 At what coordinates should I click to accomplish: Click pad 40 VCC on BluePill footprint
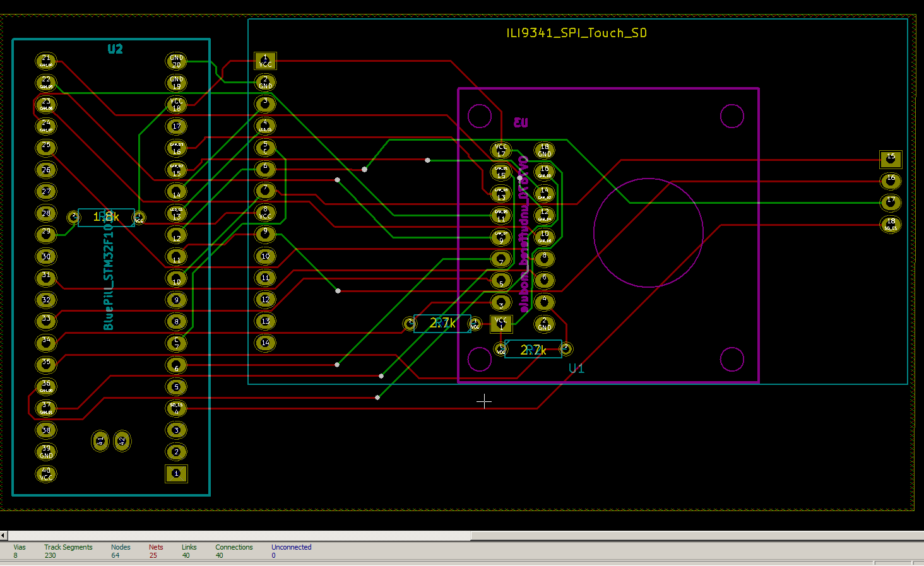[x=45, y=473]
